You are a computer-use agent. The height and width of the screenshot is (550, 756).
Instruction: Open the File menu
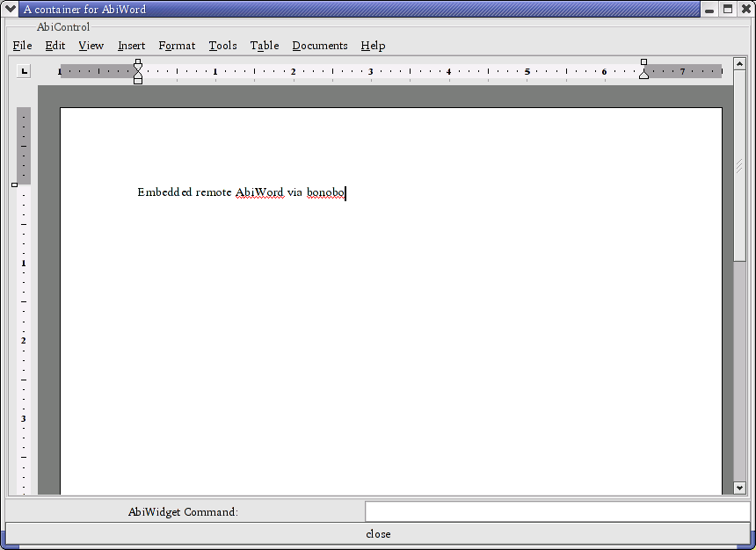click(22, 46)
